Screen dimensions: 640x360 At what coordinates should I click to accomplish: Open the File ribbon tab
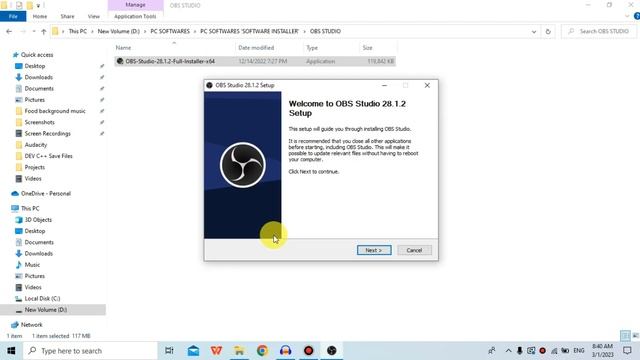click(13, 16)
